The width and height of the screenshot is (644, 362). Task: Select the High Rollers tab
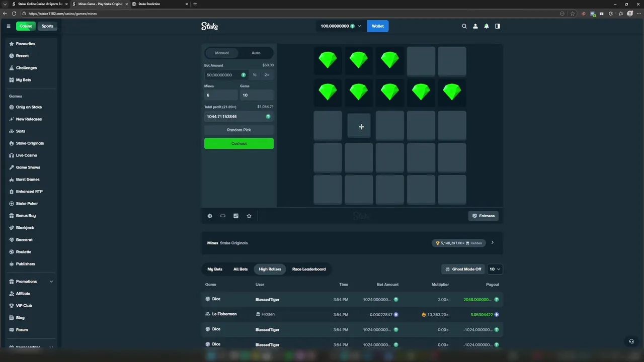pos(270,269)
